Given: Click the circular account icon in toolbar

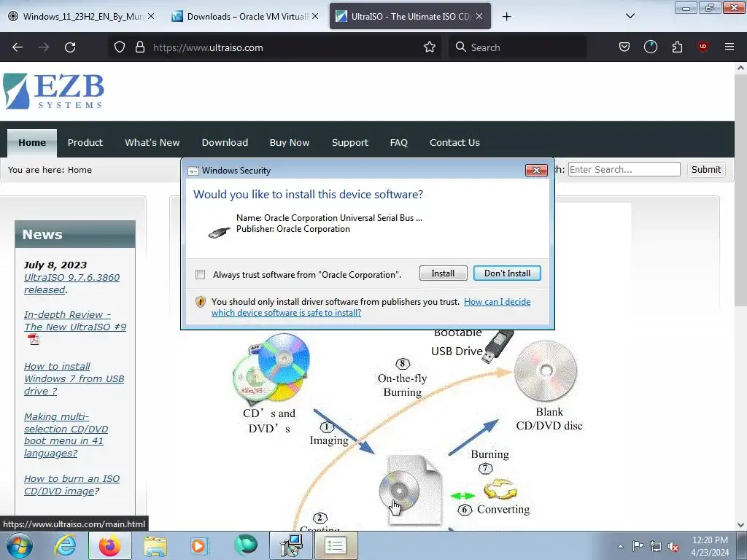Looking at the screenshot, I should tap(650, 47).
